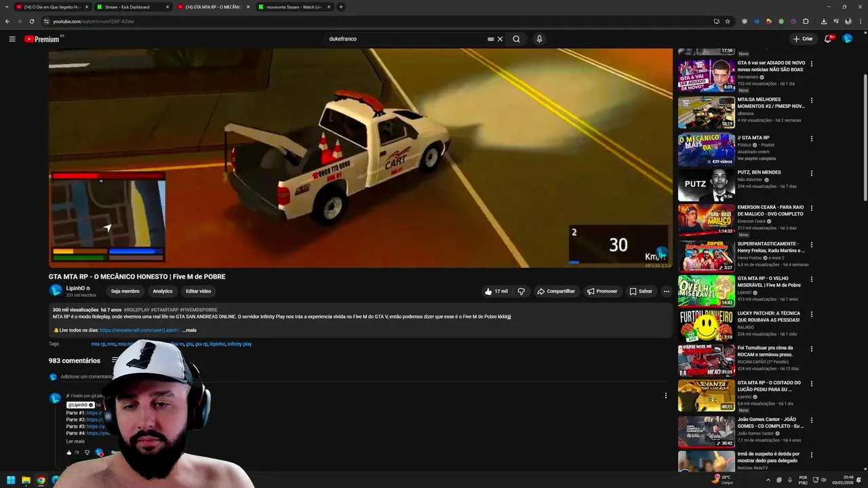Go back in browser history
The height and width of the screenshot is (488, 868).
pyautogui.click(x=7, y=21)
